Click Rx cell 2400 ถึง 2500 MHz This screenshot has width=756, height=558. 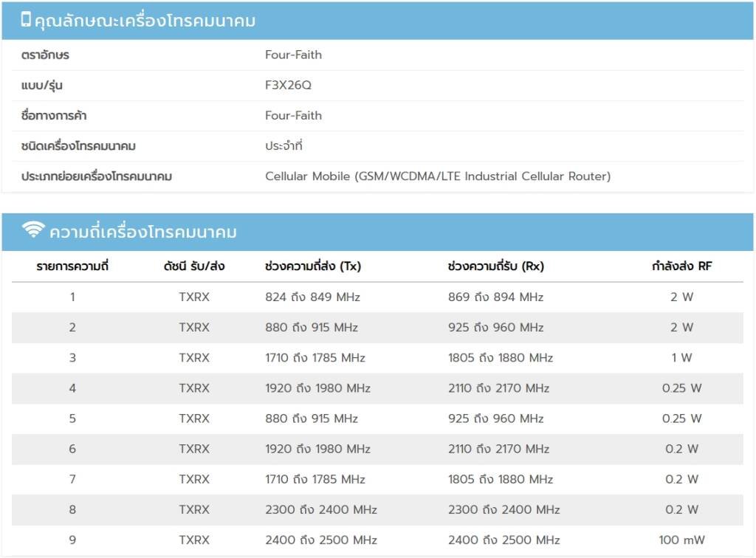(504, 540)
